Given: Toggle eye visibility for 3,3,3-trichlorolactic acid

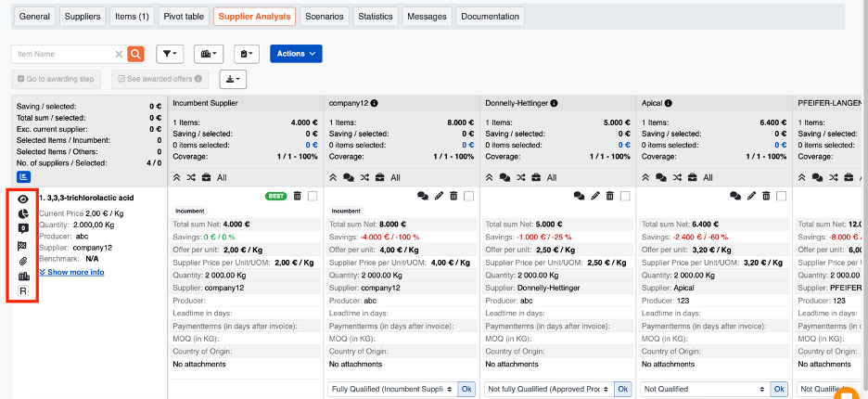Looking at the screenshot, I should coord(23,199).
